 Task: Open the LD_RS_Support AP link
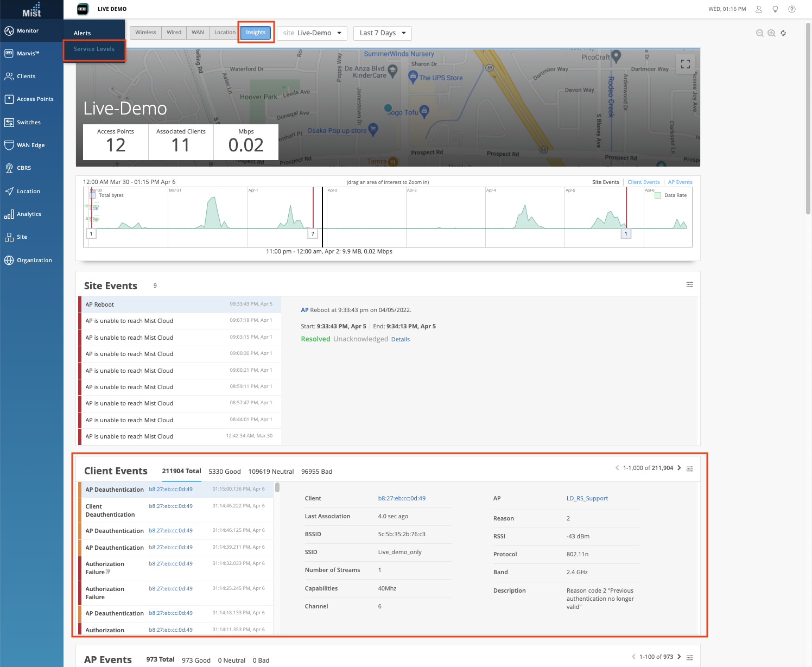point(587,498)
